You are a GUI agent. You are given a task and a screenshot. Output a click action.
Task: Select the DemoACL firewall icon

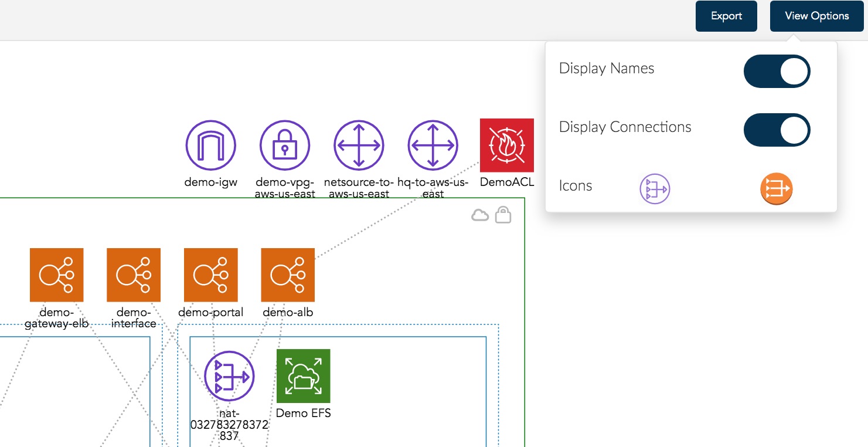507,145
